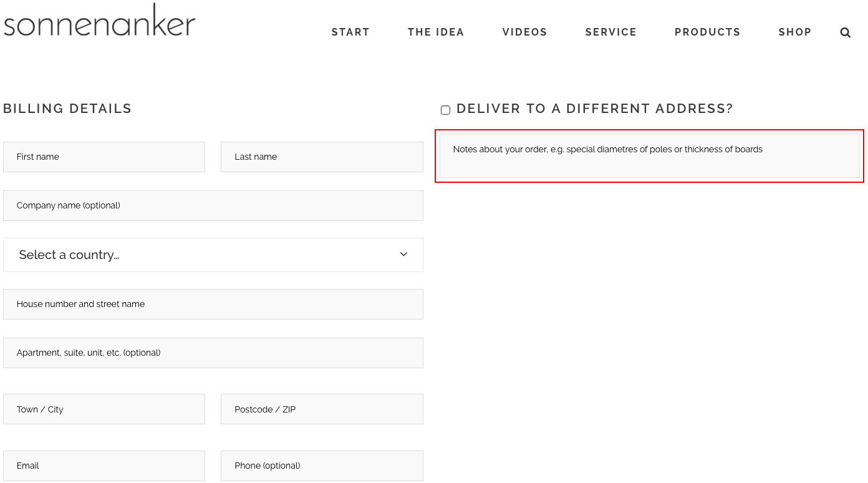This screenshot has width=868, height=483.
Task: Click the Postcode / ZIP field
Action: (x=322, y=409)
